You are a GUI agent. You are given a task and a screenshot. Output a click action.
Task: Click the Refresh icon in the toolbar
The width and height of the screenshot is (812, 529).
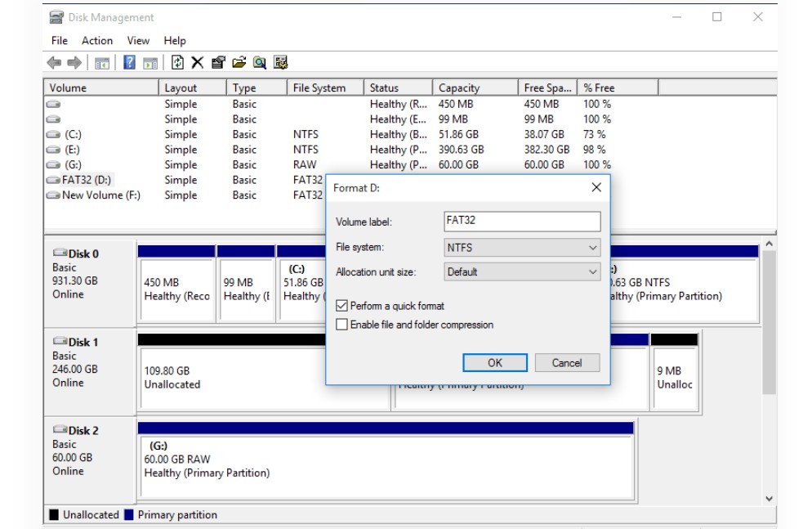(177, 63)
